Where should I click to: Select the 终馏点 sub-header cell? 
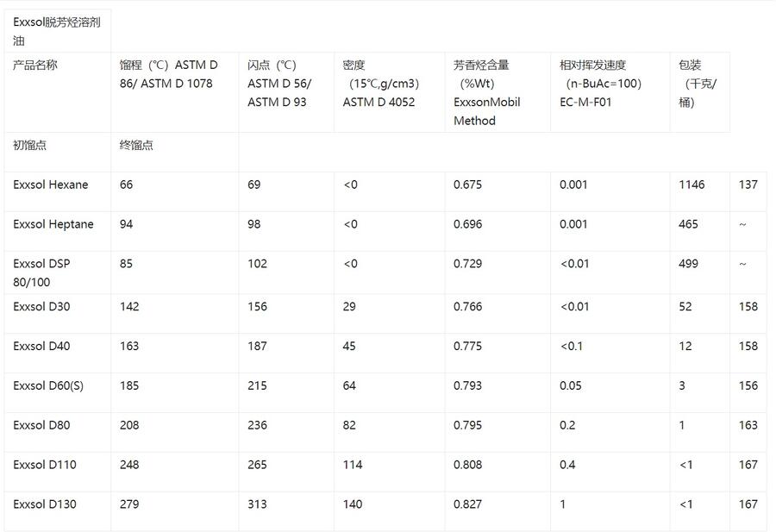click(x=136, y=145)
